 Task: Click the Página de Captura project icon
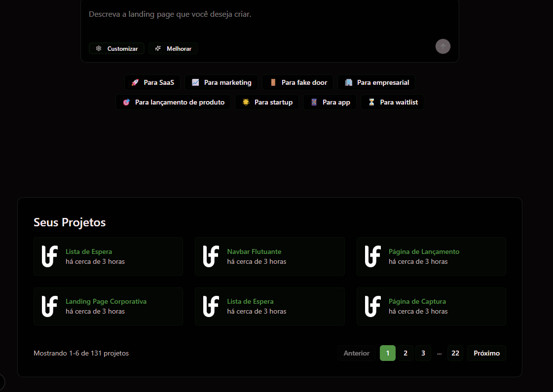click(372, 306)
